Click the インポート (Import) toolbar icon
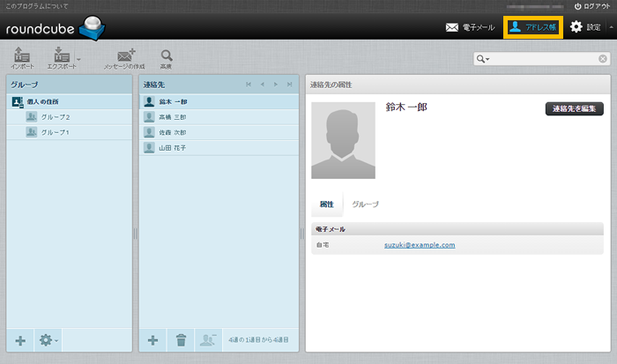 coord(23,56)
